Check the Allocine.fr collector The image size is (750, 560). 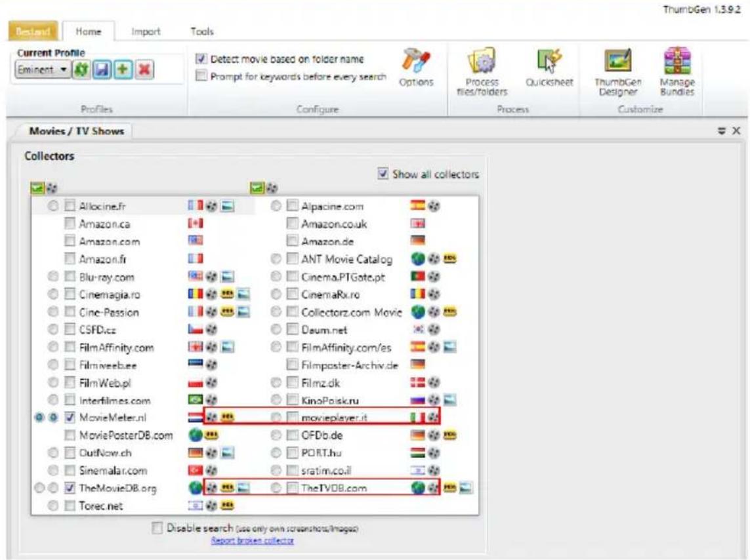coord(70,206)
